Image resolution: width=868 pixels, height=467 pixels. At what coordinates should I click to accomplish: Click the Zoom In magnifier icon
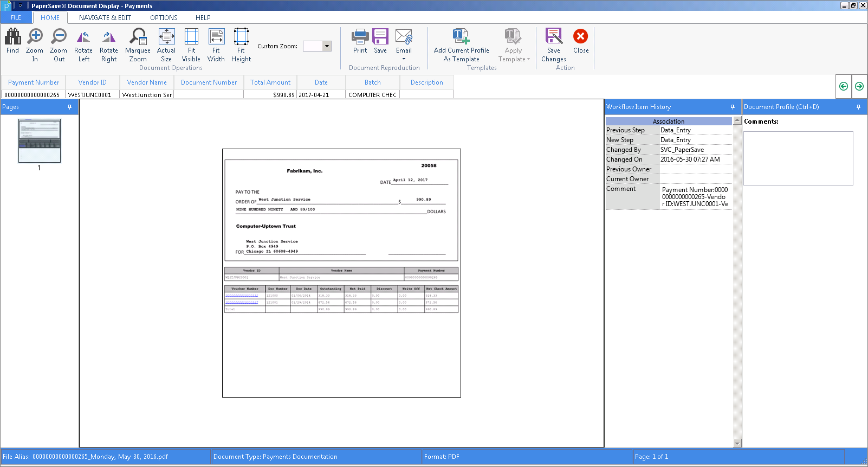(x=35, y=37)
